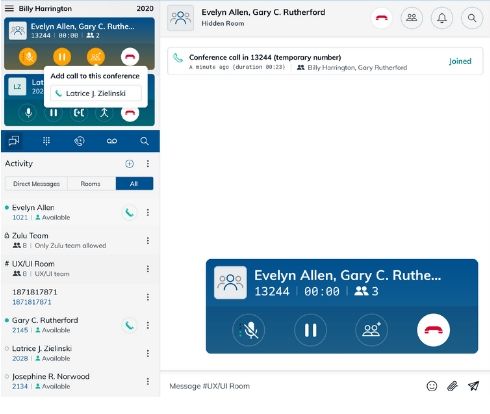Image resolution: width=490 pixels, height=414 pixels.
Task: Add Latrice J. Zielinski to this conference
Action: tap(96, 93)
